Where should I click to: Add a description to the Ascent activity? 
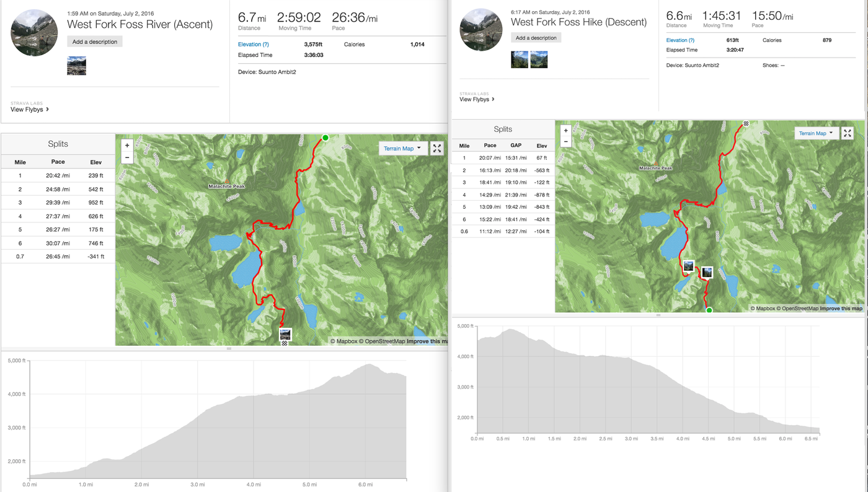click(95, 42)
